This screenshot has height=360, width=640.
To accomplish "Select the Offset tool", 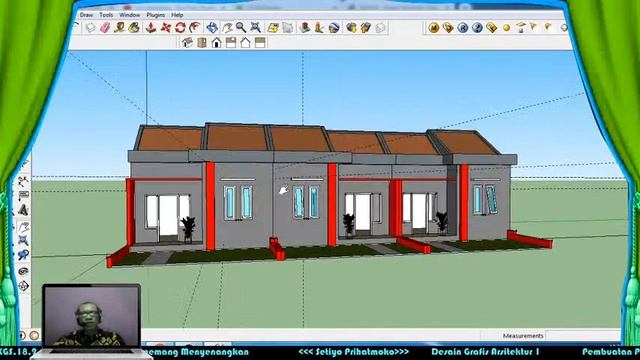I will (195, 28).
